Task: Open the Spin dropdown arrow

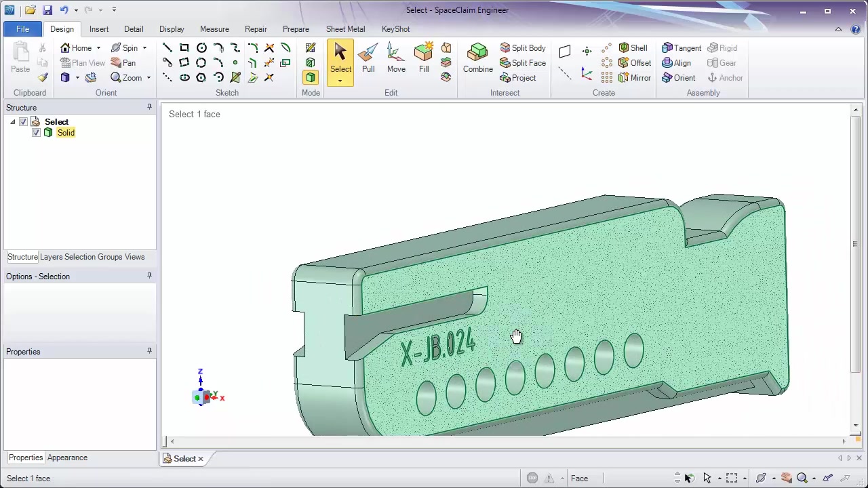Action: [144, 48]
